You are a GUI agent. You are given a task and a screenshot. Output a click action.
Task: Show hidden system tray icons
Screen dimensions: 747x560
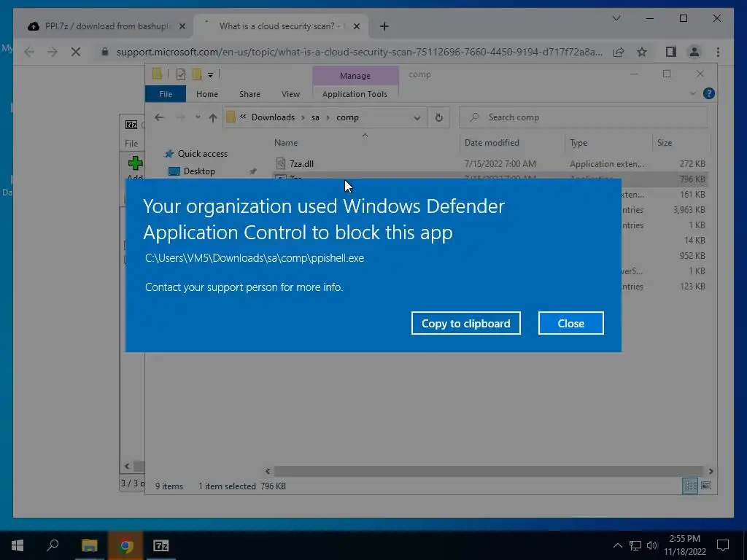click(617, 545)
